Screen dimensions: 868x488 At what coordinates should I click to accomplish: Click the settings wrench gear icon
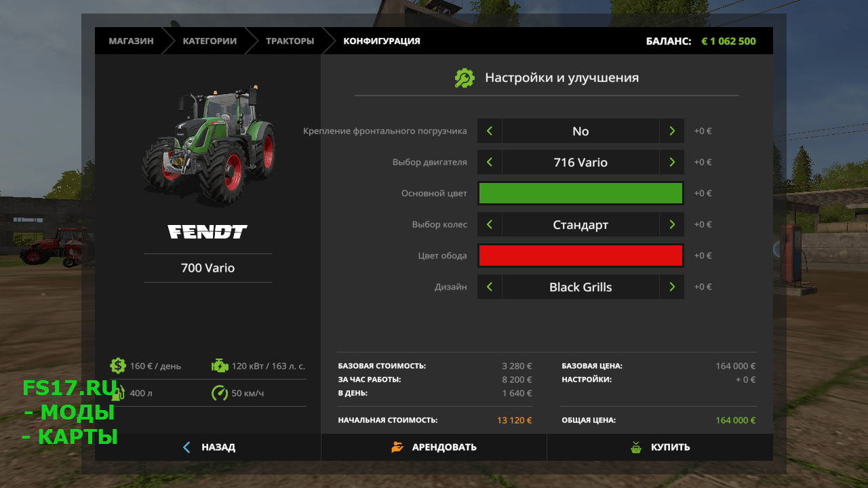click(465, 78)
